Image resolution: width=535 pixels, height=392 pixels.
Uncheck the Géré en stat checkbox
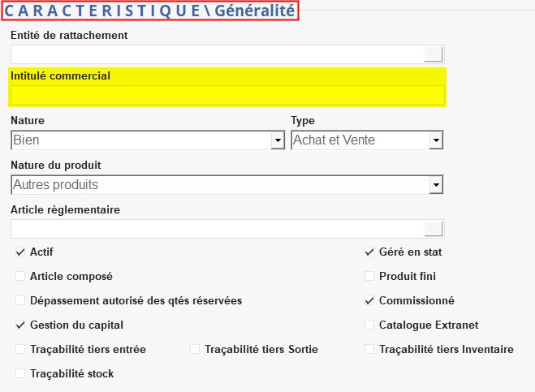369,252
